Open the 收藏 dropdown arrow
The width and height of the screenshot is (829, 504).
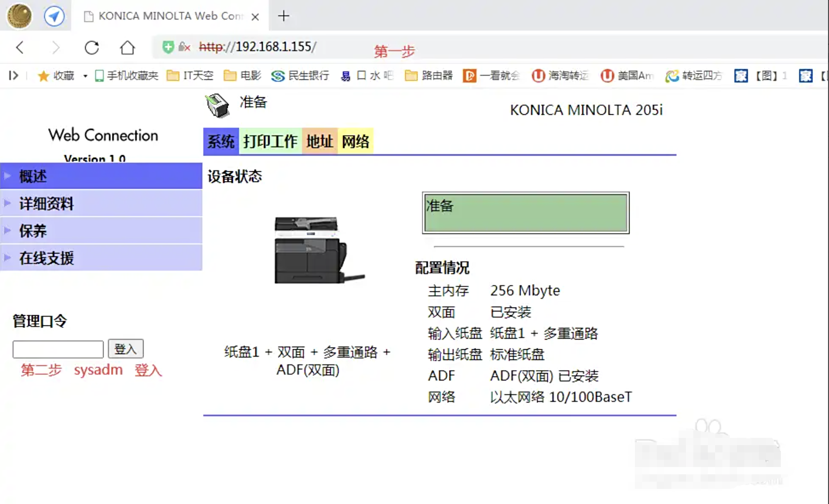85,76
